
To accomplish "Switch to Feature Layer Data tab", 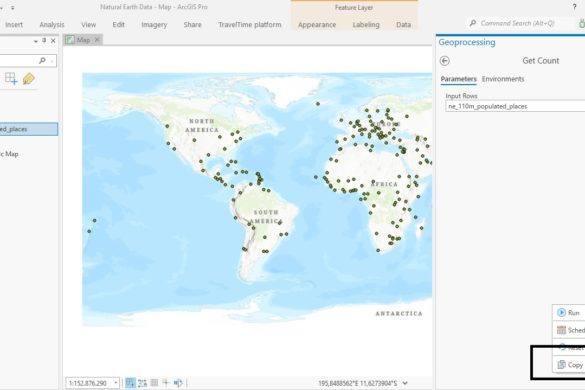I will [x=403, y=25].
